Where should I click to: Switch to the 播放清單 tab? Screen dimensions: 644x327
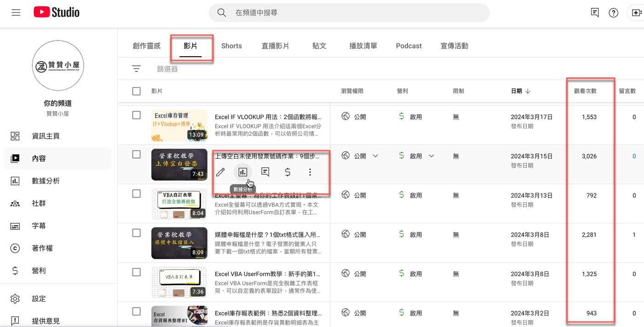363,46
